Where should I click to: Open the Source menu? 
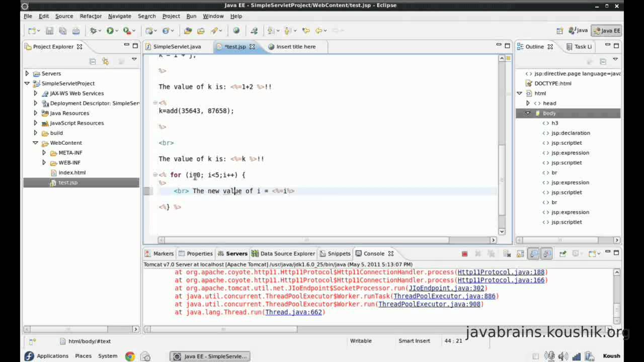pyautogui.click(x=64, y=16)
